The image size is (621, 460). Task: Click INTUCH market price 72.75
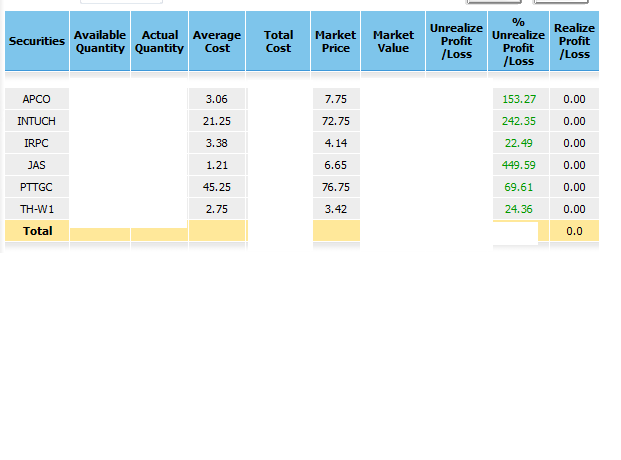[x=336, y=121]
